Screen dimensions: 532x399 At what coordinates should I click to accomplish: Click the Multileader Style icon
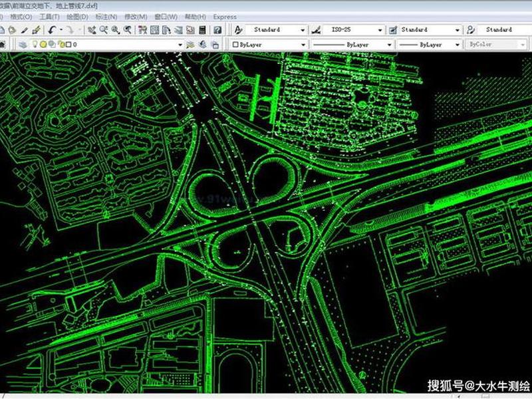(471, 30)
